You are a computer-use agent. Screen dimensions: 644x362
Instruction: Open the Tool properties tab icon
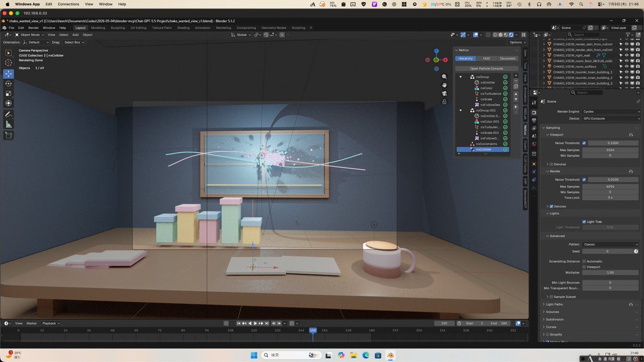pos(534,102)
